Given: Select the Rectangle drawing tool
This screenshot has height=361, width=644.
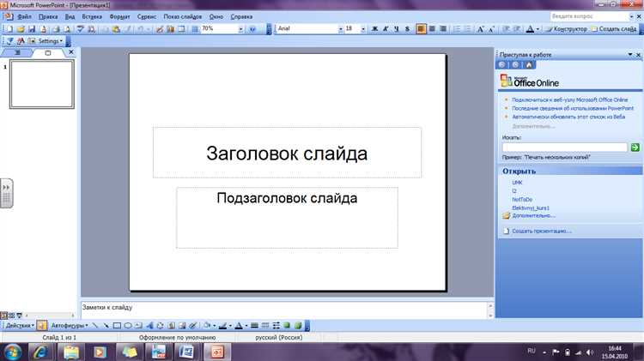Looking at the screenshot, I should click(117, 326).
